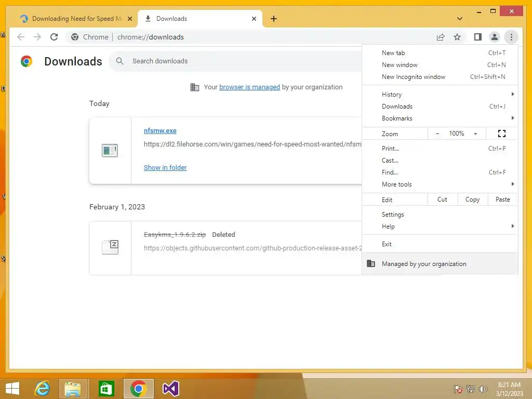Open File Explorer from taskbar
The image size is (532, 399).
pos(73,389)
